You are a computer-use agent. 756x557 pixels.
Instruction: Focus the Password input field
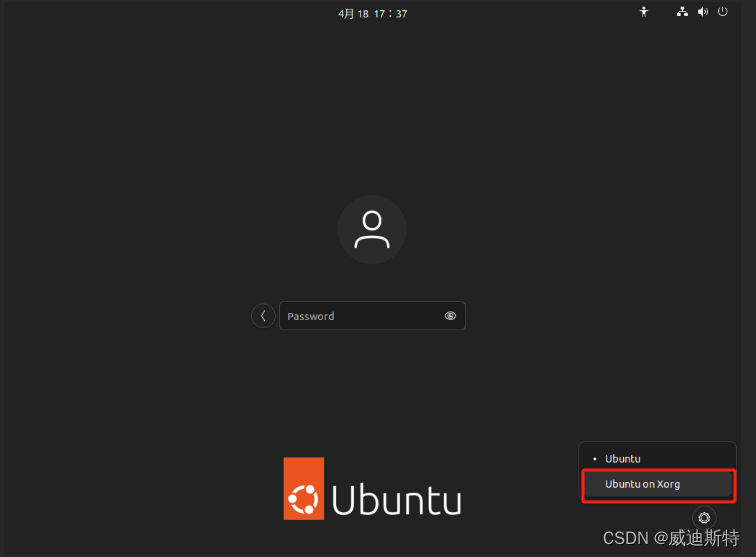click(x=372, y=316)
